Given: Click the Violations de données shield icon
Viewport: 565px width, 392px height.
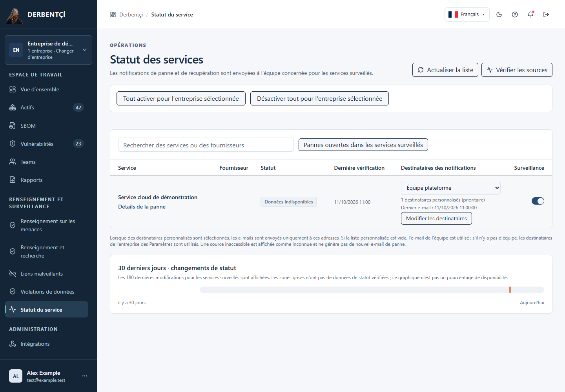Looking at the screenshot, I should (x=13, y=292).
